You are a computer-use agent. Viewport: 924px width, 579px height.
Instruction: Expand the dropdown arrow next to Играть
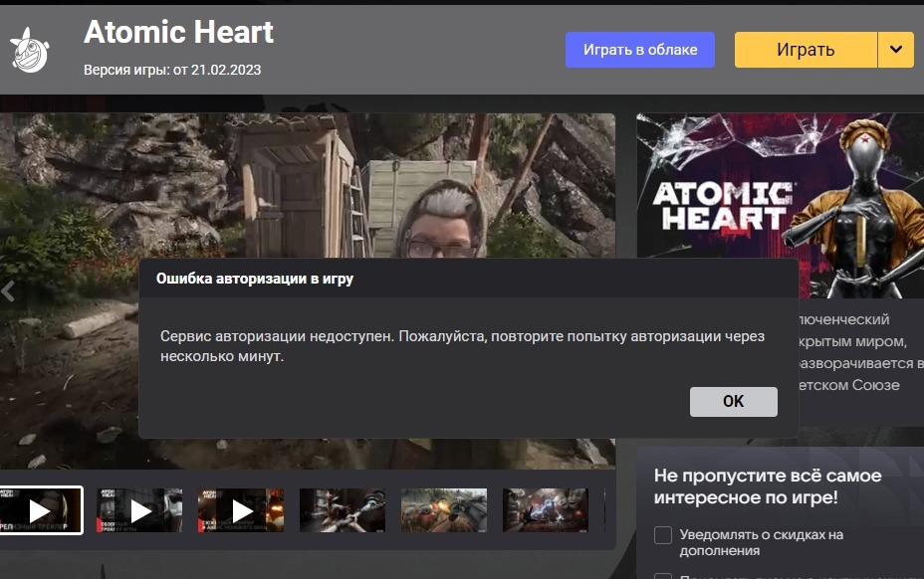coord(896,50)
